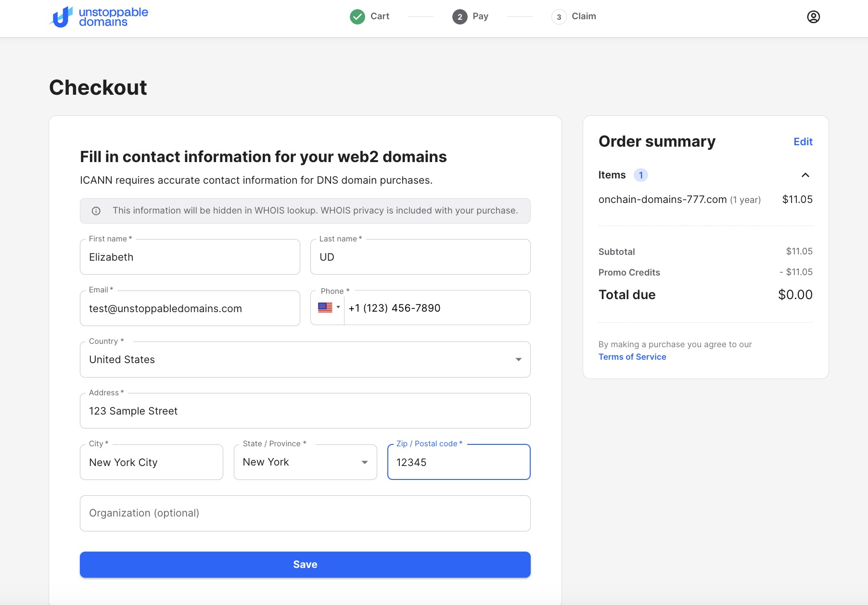Image resolution: width=868 pixels, height=605 pixels.
Task: Click the Email input field
Action: click(190, 309)
